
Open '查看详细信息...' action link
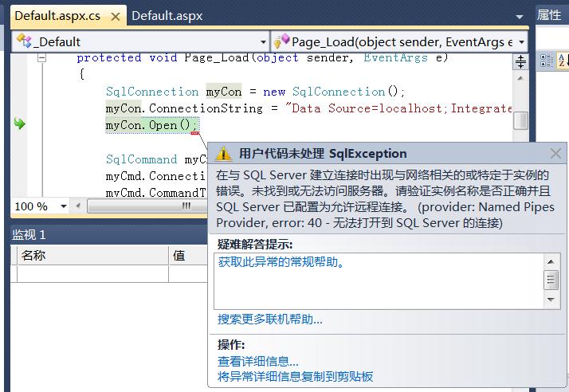(x=257, y=362)
